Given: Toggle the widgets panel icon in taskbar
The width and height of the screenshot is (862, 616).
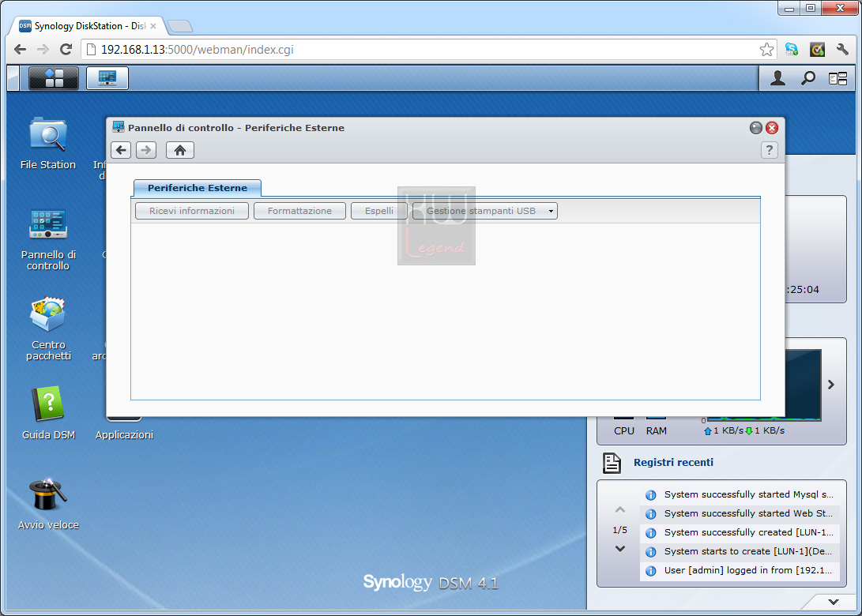Looking at the screenshot, I should tap(838, 79).
